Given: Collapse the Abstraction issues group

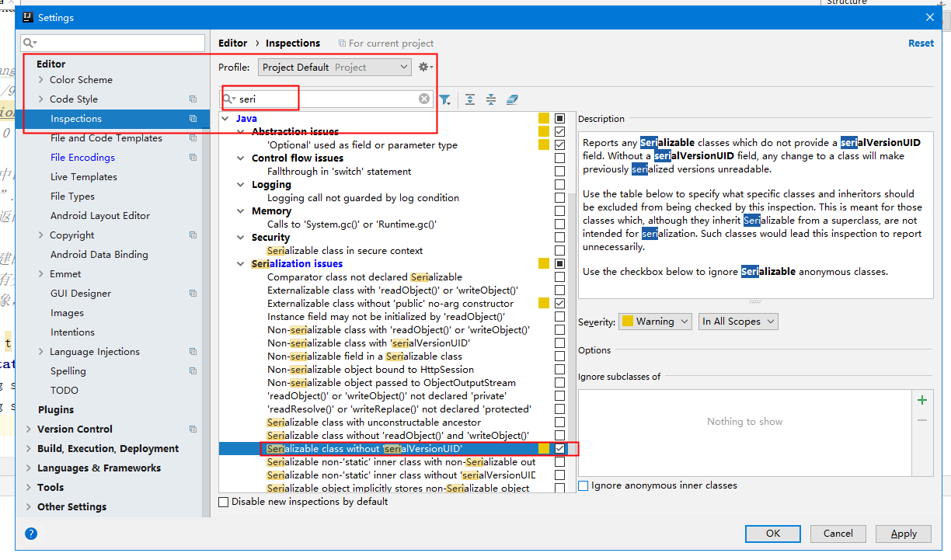Looking at the screenshot, I should pos(242,132).
